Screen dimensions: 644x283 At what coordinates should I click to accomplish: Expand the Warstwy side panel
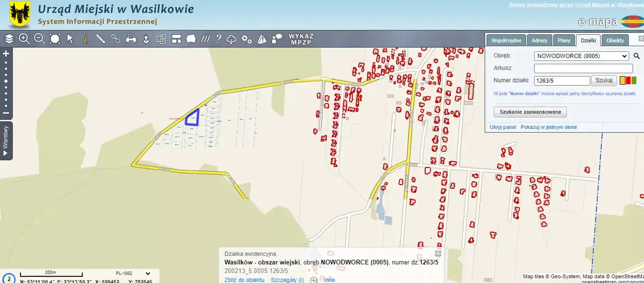[6, 140]
